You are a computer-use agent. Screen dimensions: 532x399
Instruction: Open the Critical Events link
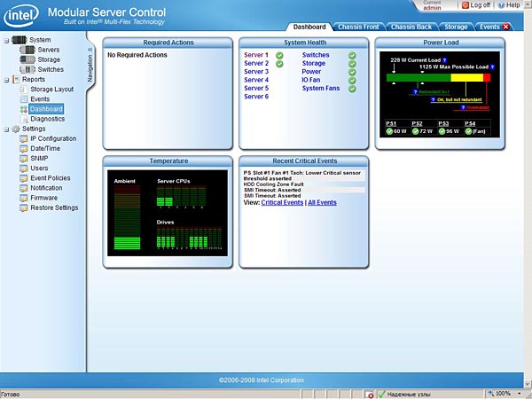pyautogui.click(x=282, y=203)
